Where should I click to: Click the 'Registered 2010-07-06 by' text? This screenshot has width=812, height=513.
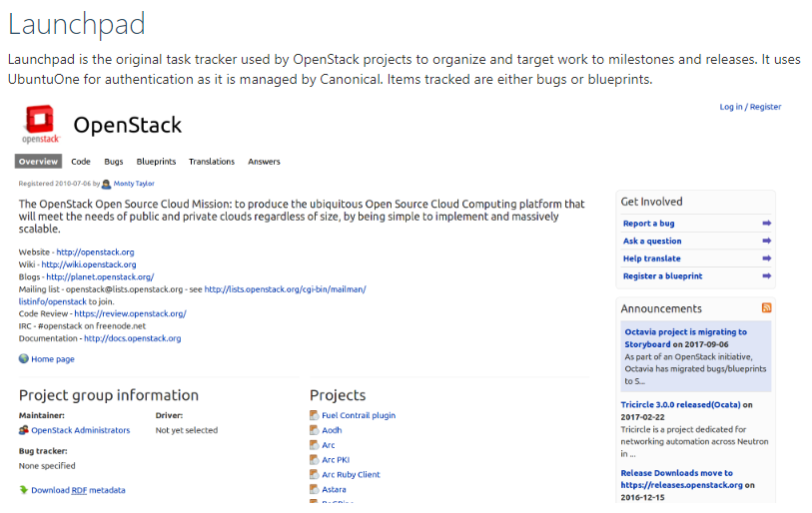(59, 184)
